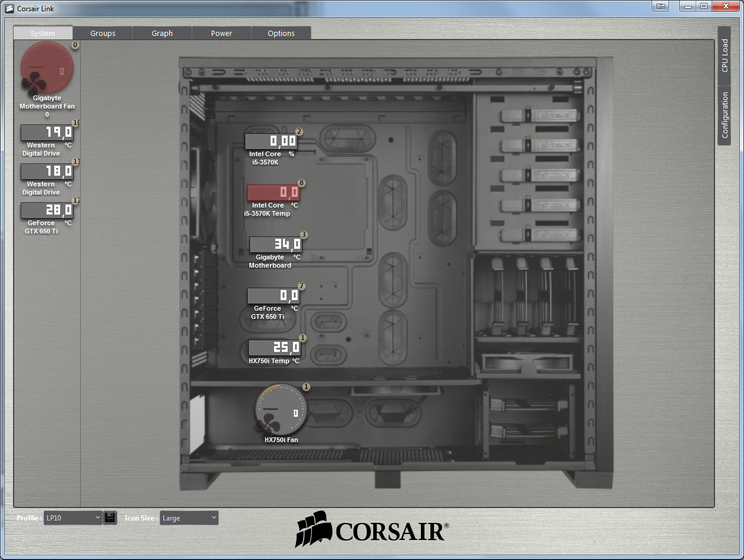Click the GeForce GTX 650 Ti 28,0 °C sensor

(47, 210)
